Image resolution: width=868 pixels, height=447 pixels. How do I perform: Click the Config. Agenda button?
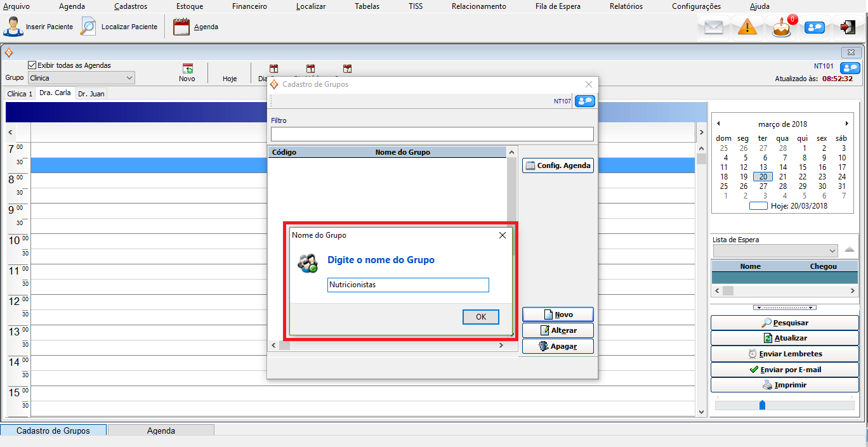point(558,165)
